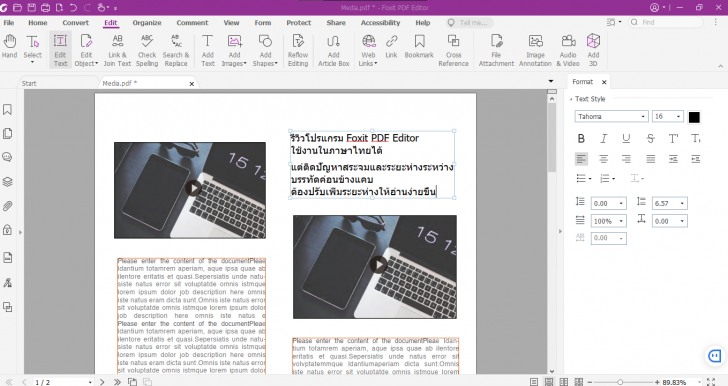
Task: Choose the Add Text tool
Action: click(x=208, y=50)
